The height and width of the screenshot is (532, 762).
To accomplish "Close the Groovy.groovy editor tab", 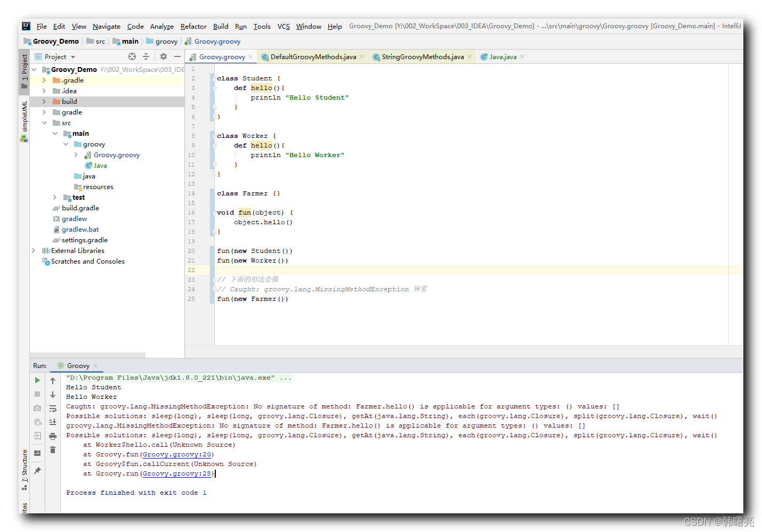I will 250,56.
